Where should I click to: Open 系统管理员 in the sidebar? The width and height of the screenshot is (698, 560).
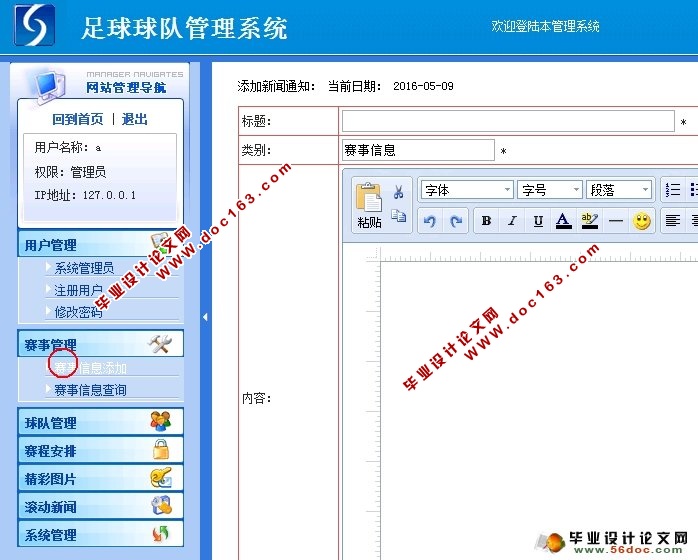(x=84, y=268)
